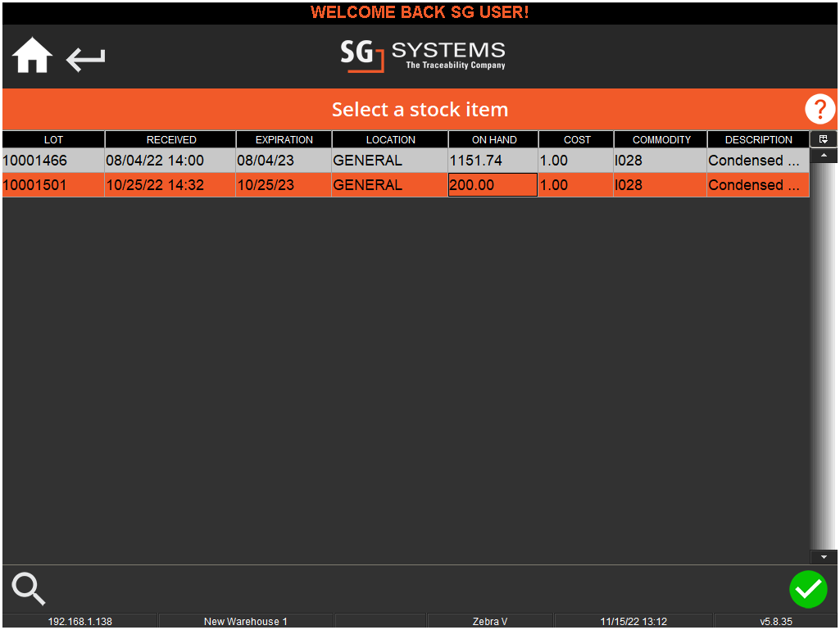Click the SG Systems logo
This screenshot has width=840, height=630.
click(422, 56)
